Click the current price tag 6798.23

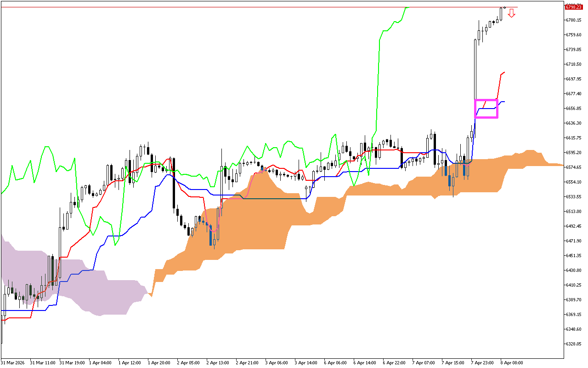pyautogui.click(x=575, y=7)
